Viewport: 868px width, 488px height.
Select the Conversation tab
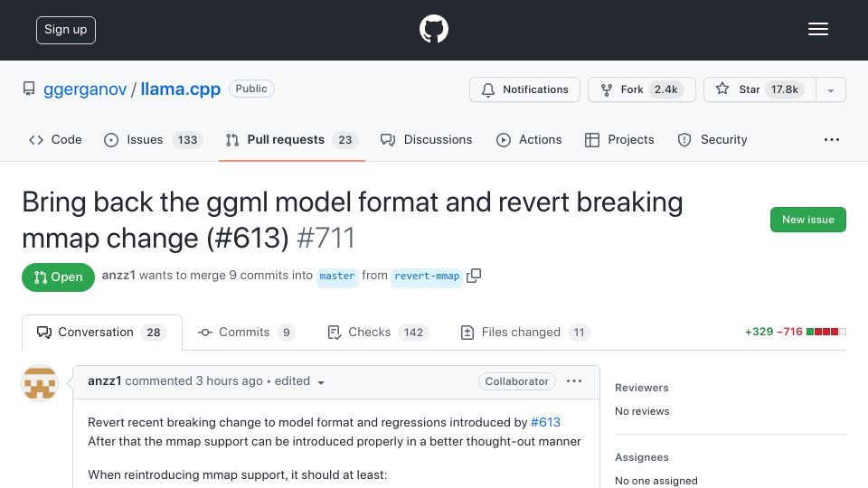[x=102, y=333]
